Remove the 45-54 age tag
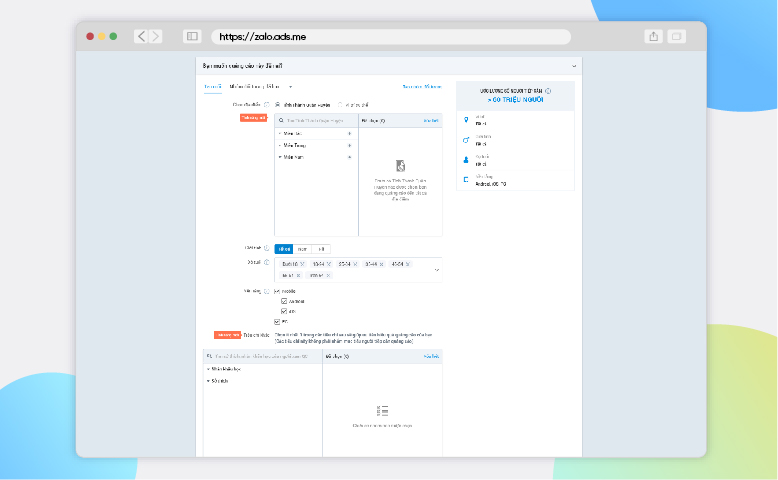 click(x=408, y=264)
